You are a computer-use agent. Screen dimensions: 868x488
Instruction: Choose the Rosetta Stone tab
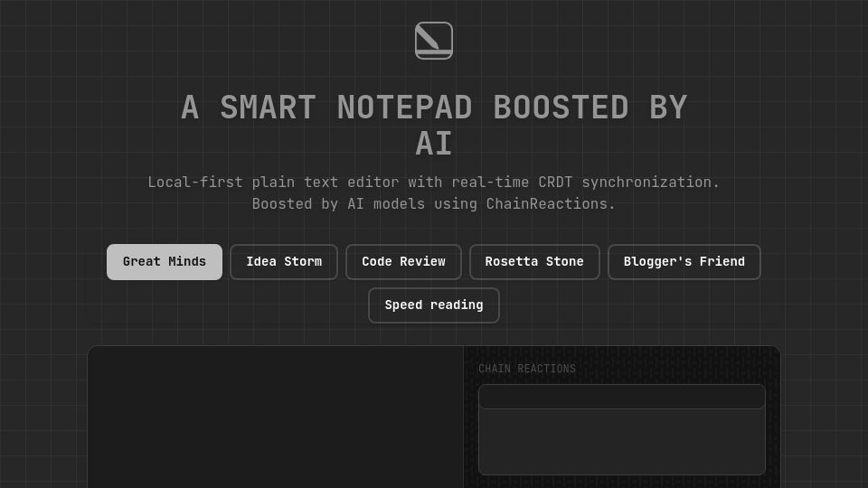point(534,262)
